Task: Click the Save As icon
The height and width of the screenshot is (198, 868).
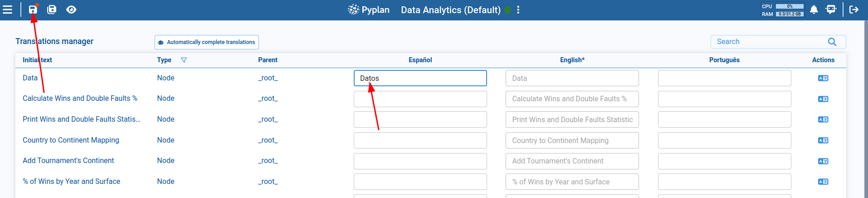Action: coord(52,10)
